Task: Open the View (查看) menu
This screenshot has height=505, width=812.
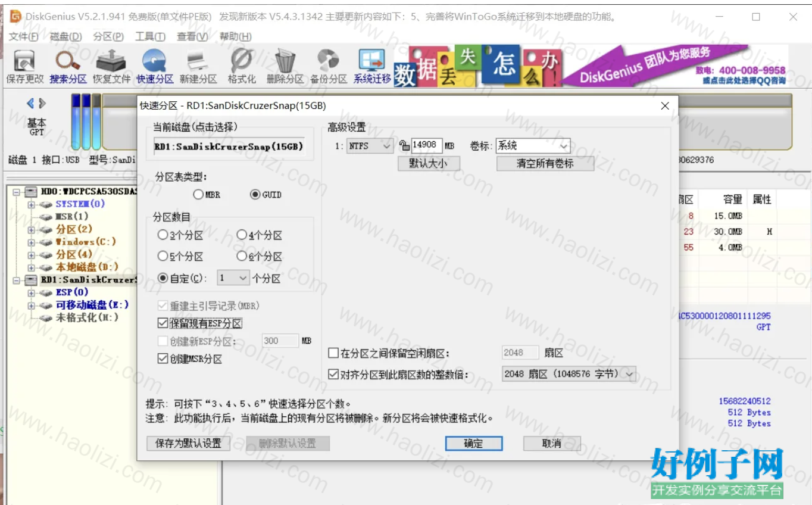Action: [x=192, y=37]
